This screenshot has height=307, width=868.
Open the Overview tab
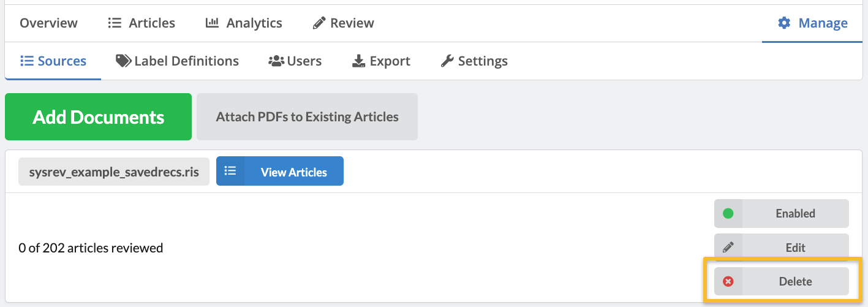coord(48,23)
